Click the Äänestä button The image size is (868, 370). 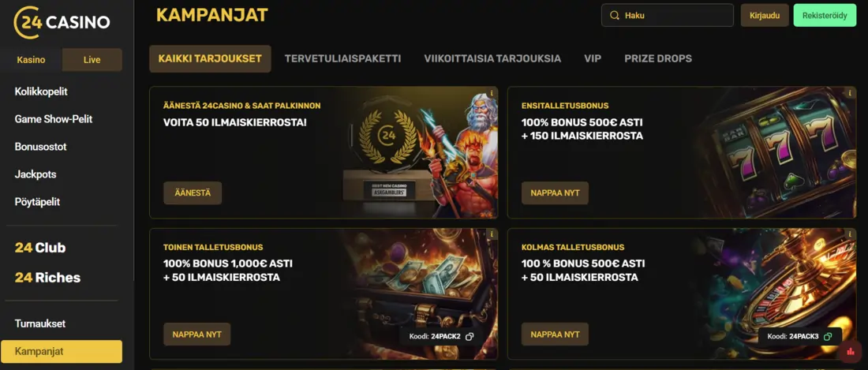coord(193,193)
